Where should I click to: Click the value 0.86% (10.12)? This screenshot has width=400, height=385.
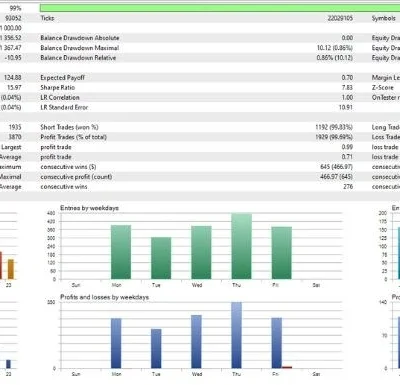(x=335, y=58)
